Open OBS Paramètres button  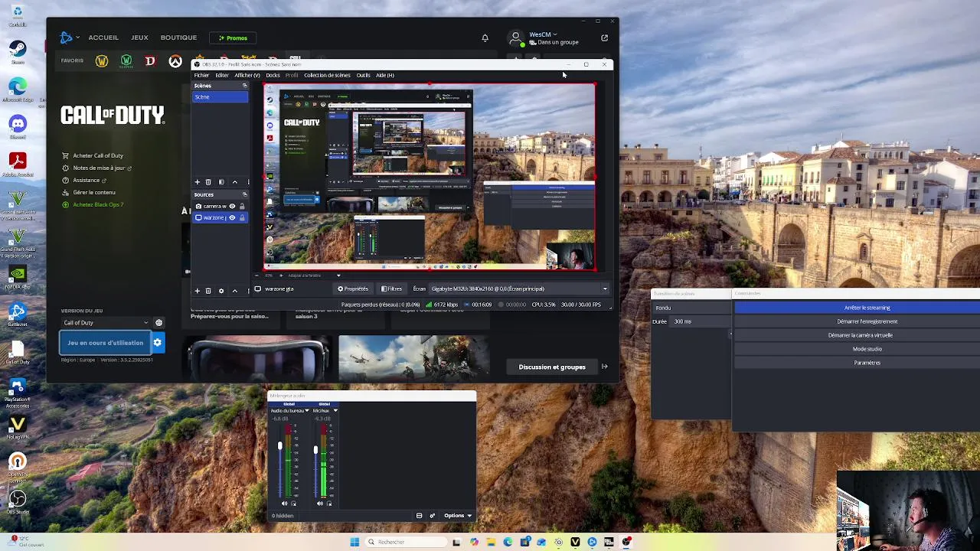857,363
